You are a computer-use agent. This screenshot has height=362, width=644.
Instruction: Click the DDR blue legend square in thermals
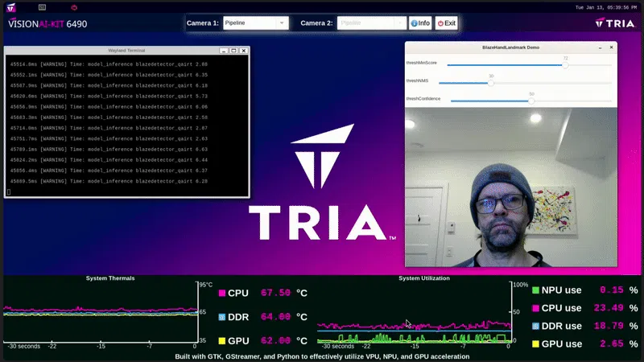click(x=222, y=317)
